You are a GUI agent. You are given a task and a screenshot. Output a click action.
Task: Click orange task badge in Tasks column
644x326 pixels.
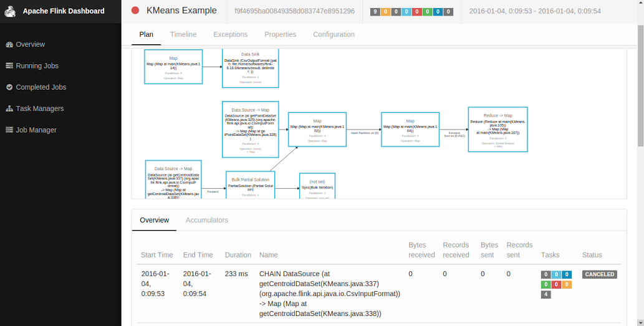[x=567, y=284]
